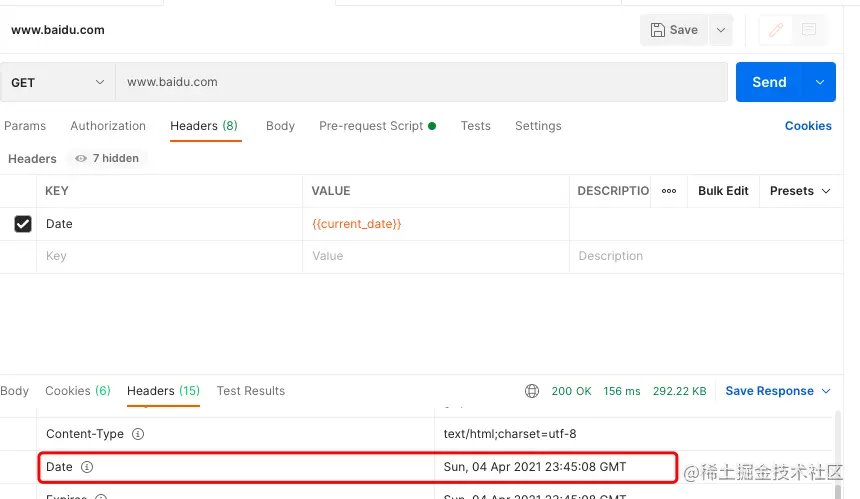Click the empty Description input field
The width and height of the screenshot is (860, 499).
(x=706, y=256)
